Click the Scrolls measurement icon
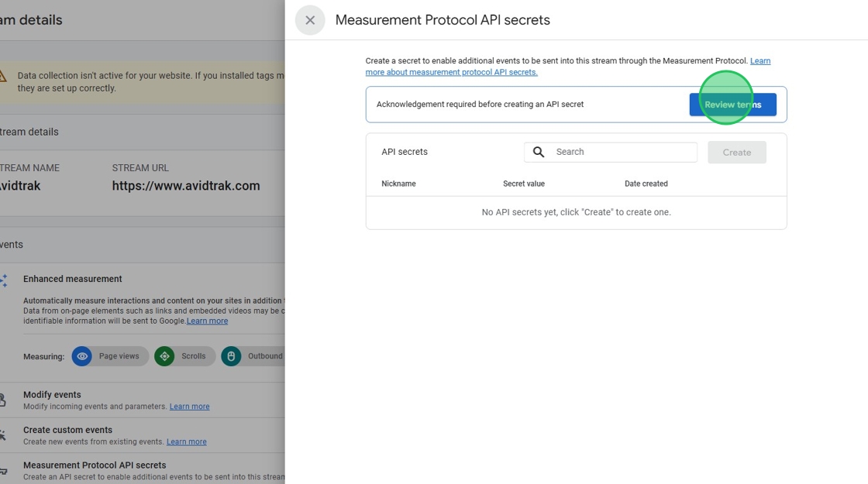The height and width of the screenshot is (484, 868). tap(164, 356)
